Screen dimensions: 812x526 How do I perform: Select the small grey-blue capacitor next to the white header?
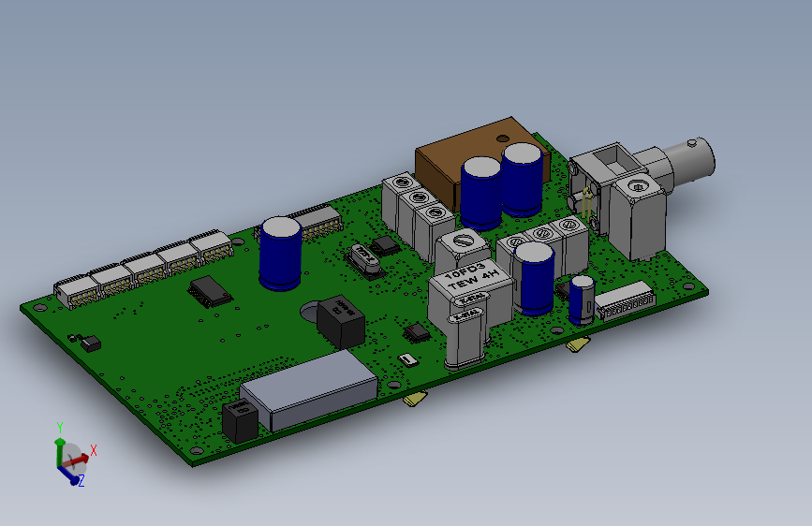[x=582, y=300]
